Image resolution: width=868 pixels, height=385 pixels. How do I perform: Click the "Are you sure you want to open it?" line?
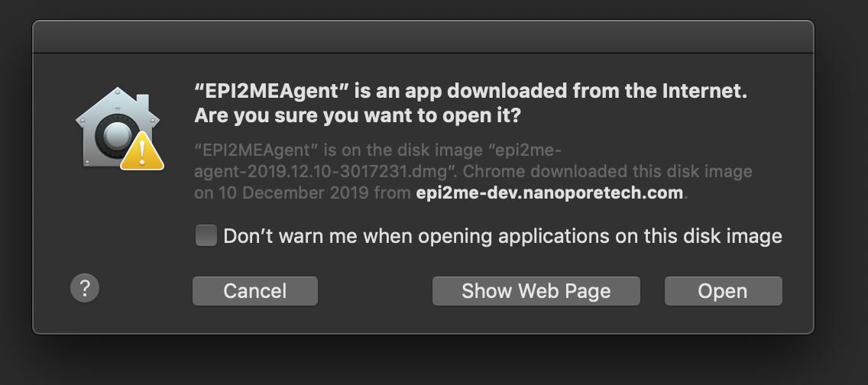(x=358, y=115)
